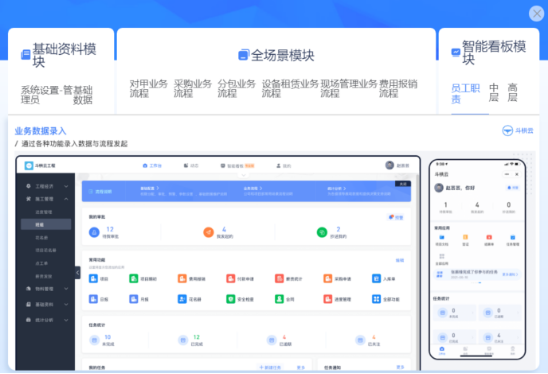548x374 pixels.
Task: Open the 系统设置-管理员 tab
Action: point(46,95)
